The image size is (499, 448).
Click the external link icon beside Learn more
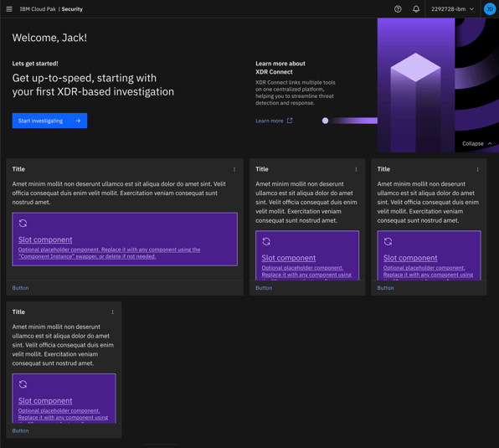(x=290, y=121)
